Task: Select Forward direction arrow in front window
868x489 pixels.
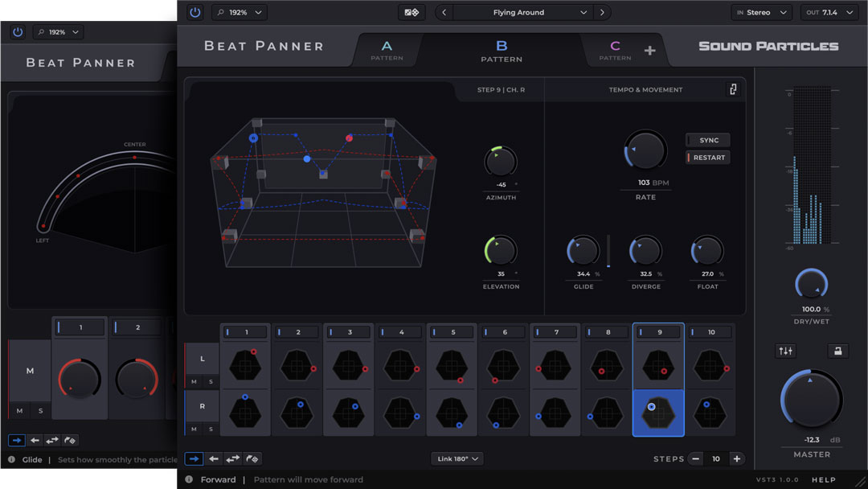Action: [194, 458]
